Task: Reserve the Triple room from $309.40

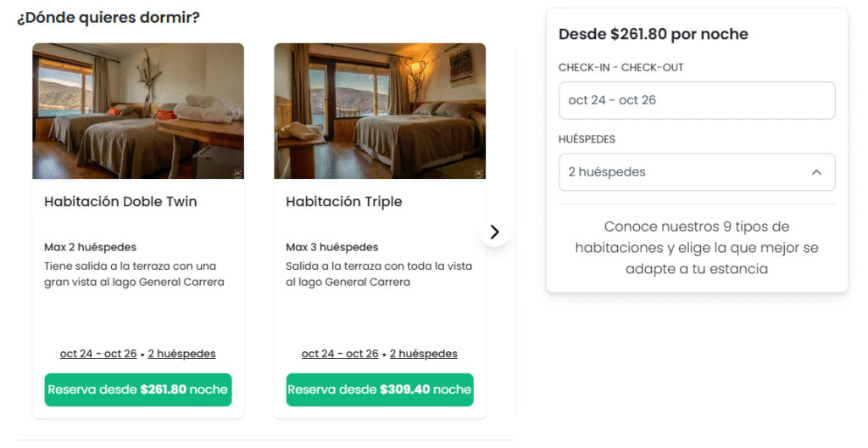Action: (380, 389)
